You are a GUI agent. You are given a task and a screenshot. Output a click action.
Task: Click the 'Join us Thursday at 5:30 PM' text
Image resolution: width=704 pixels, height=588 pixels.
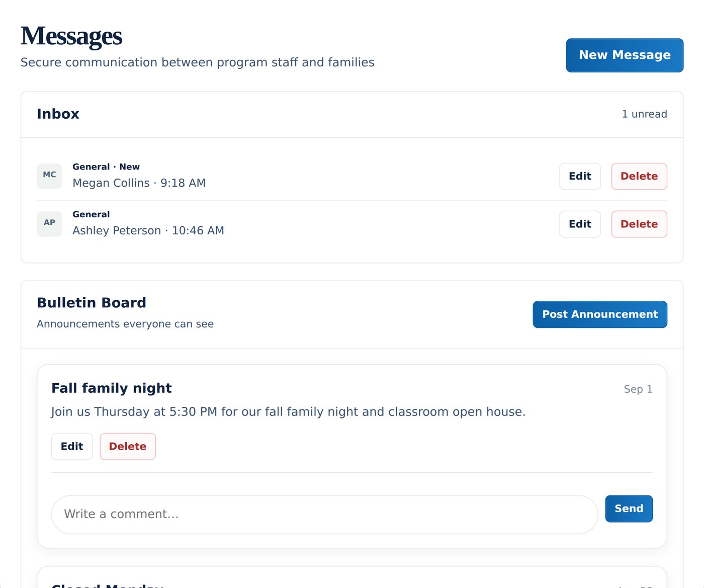(x=288, y=412)
